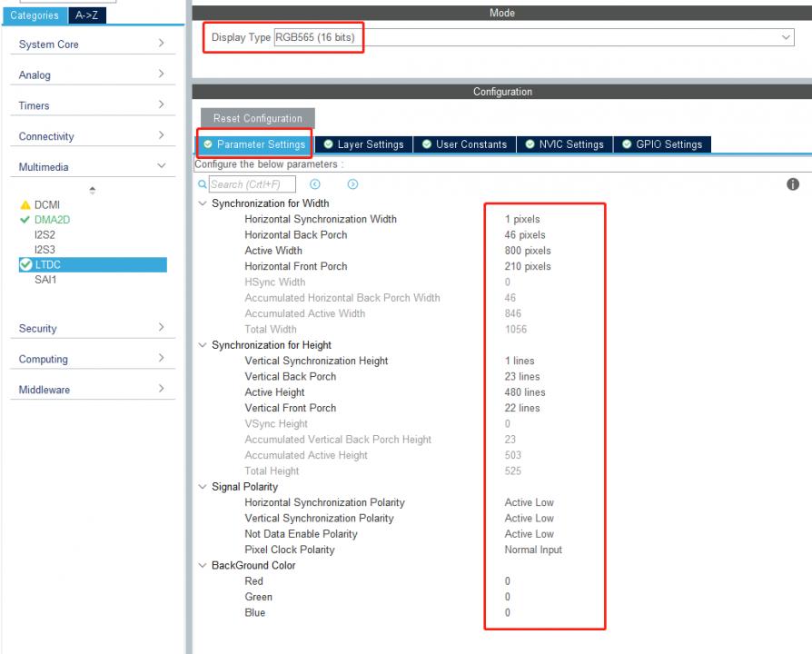Select Accumulated Vertical Back Porch Height label
This screenshot has width=812, height=654.
point(338,440)
